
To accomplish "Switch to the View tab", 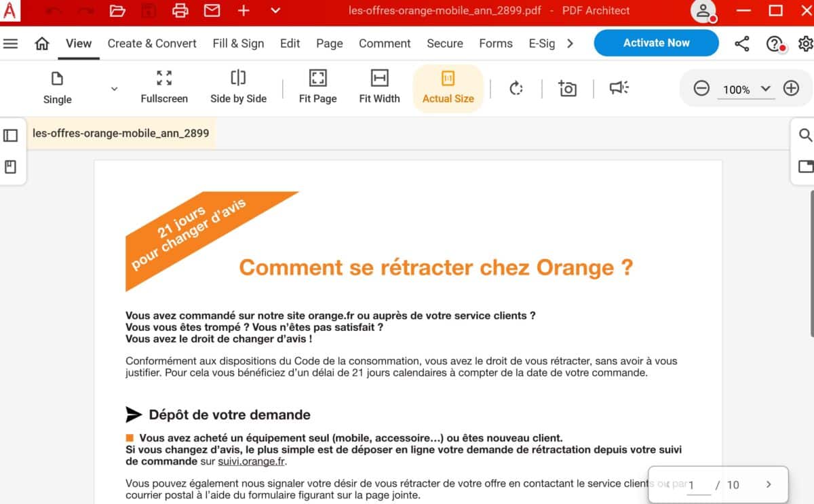I will pyautogui.click(x=79, y=43).
